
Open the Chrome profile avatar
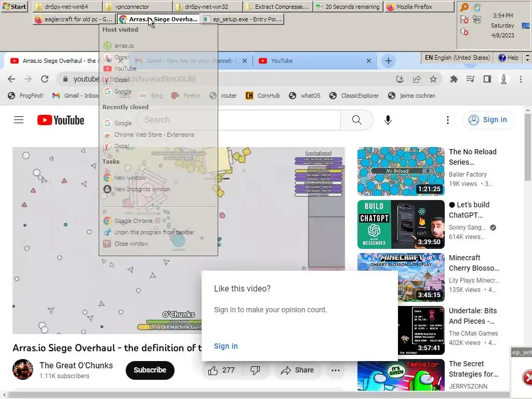[504, 79]
